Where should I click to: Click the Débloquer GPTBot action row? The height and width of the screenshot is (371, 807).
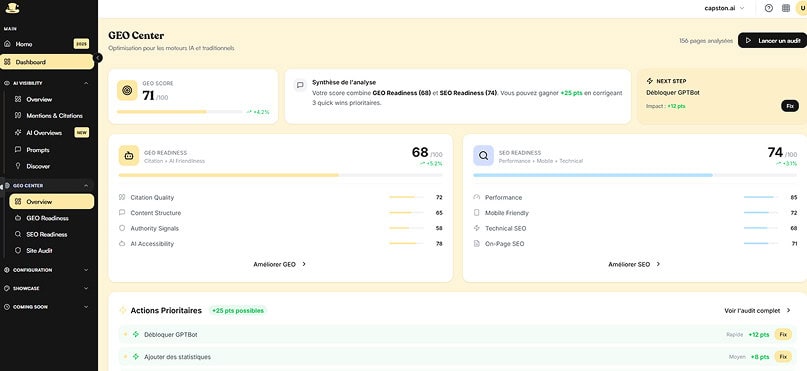pos(458,334)
